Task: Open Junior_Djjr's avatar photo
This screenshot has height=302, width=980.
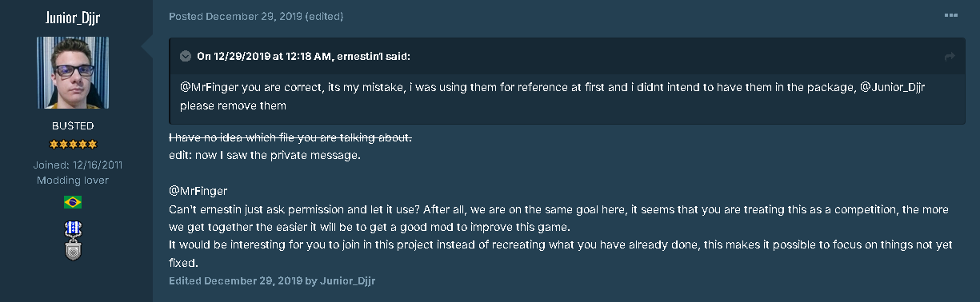Action: coord(73,72)
